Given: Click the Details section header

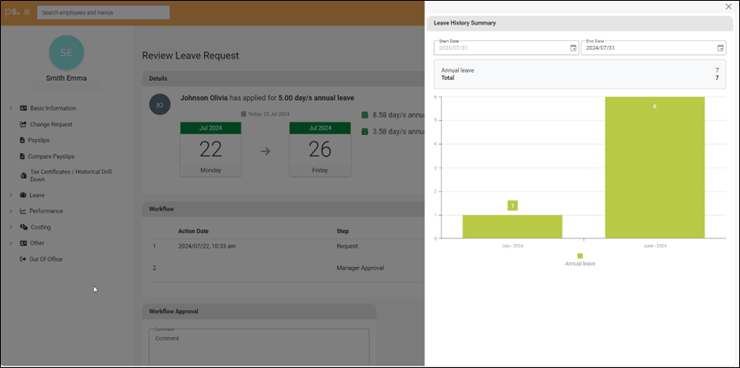Looking at the screenshot, I should pyautogui.click(x=283, y=79).
